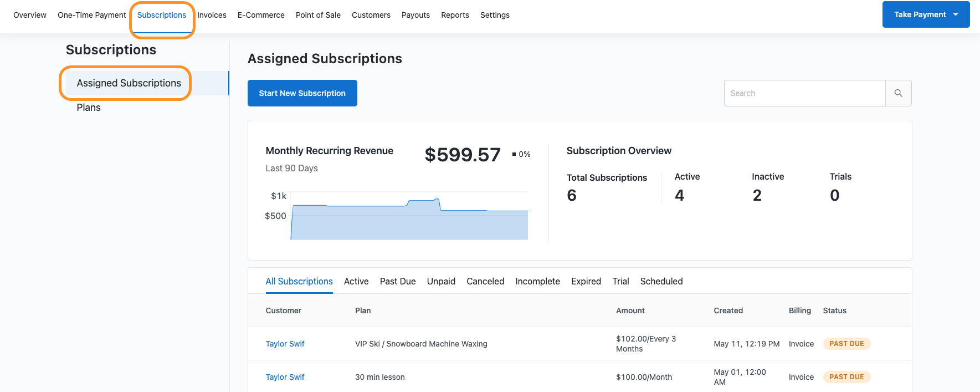
Task: Open the Customers menu item
Action: 371,15
